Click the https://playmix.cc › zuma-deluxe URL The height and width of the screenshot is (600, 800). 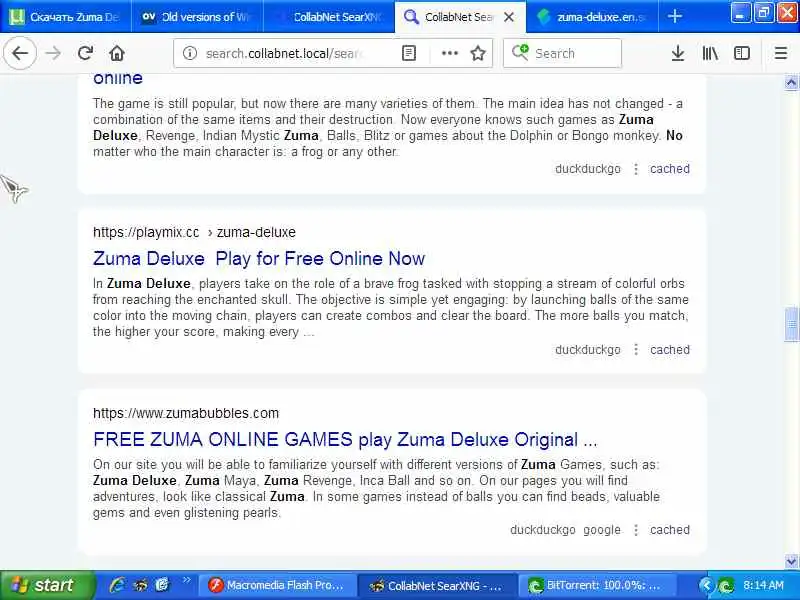tap(194, 232)
